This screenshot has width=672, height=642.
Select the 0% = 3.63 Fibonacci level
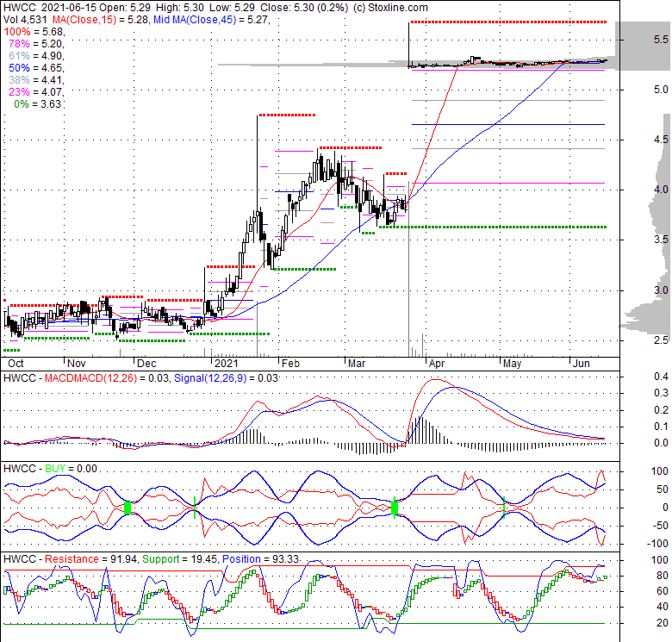[38, 103]
